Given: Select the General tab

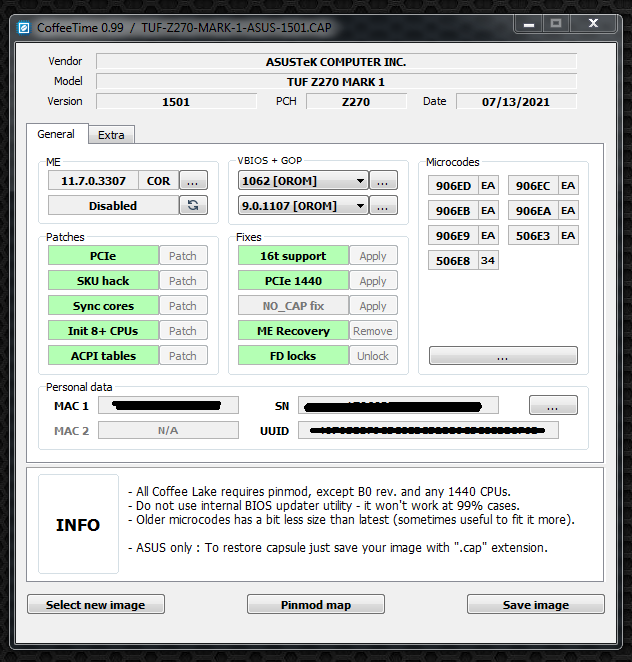Looking at the screenshot, I should [x=56, y=134].
